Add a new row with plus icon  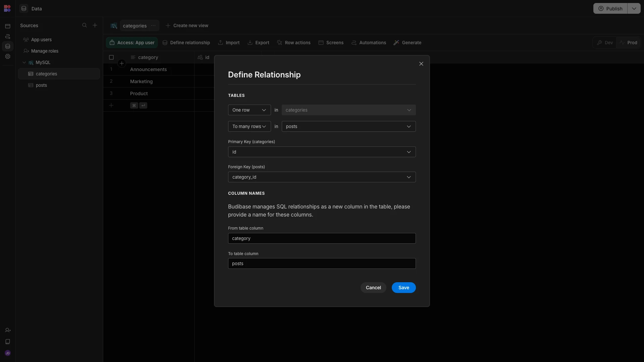[x=111, y=105]
